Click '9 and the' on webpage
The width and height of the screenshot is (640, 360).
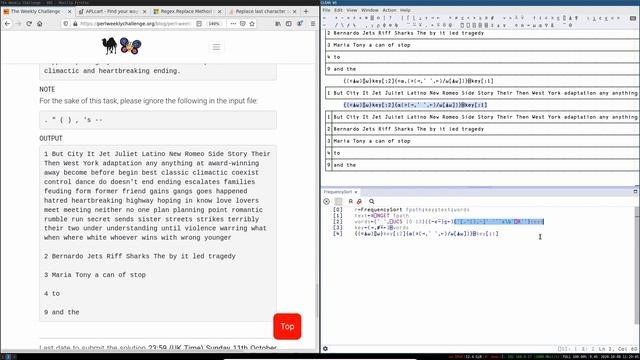pyautogui.click(x=62, y=312)
